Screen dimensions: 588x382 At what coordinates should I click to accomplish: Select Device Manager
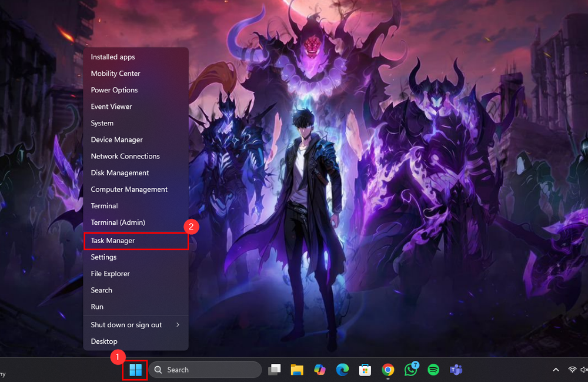pos(116,139)
